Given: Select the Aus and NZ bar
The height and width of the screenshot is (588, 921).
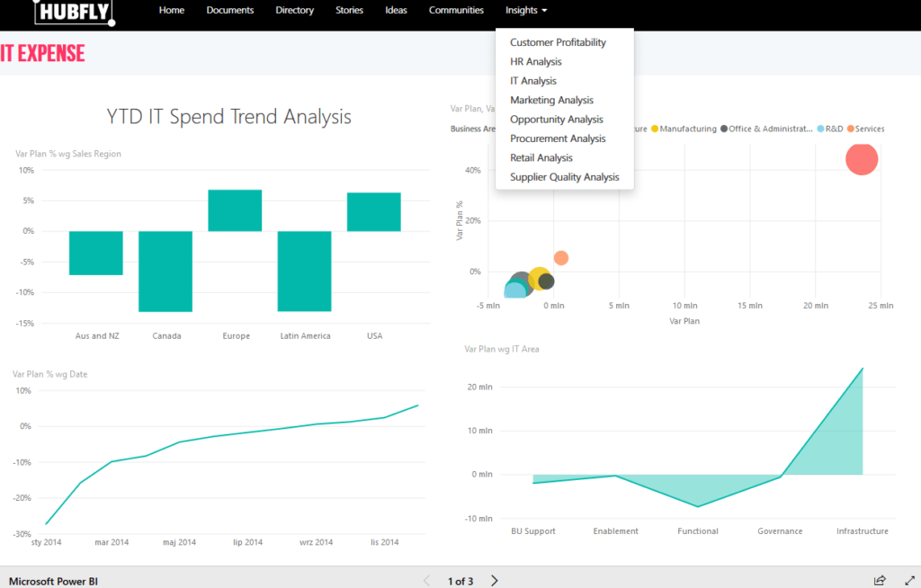Looking at the screenshot, I should coord(95,253).
